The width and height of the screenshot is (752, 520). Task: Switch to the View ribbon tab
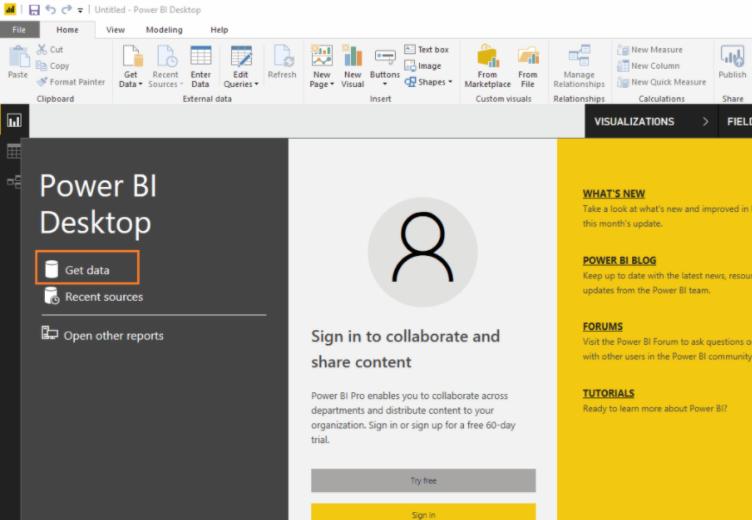pos(115,30)
